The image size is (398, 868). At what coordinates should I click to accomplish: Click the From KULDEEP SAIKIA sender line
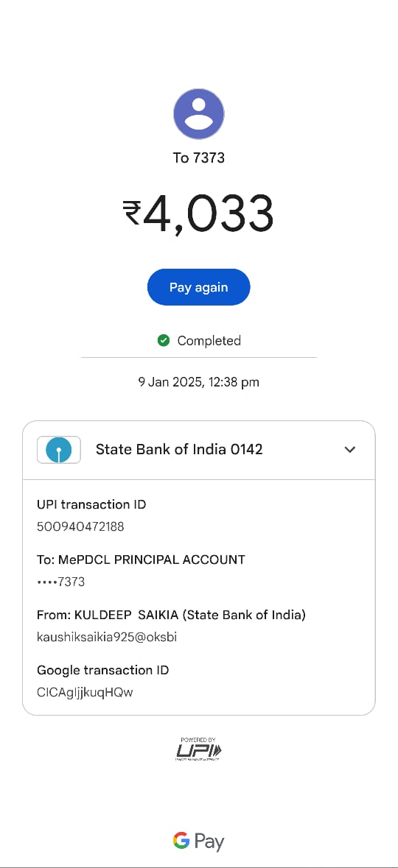tap(171, 615)
